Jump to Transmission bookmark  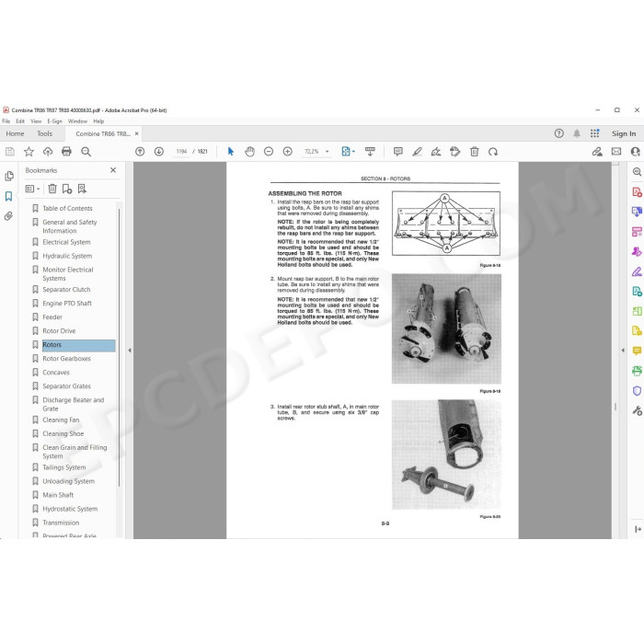click(x=61, y=523)
